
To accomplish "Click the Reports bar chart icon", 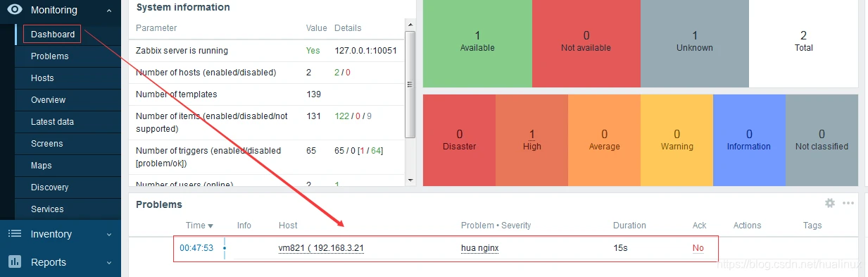I will click(15, 261).
